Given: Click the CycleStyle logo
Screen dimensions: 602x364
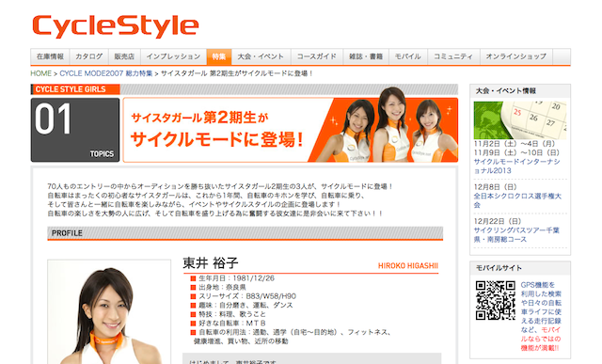Looking at the screenshot, I should 115,26.
